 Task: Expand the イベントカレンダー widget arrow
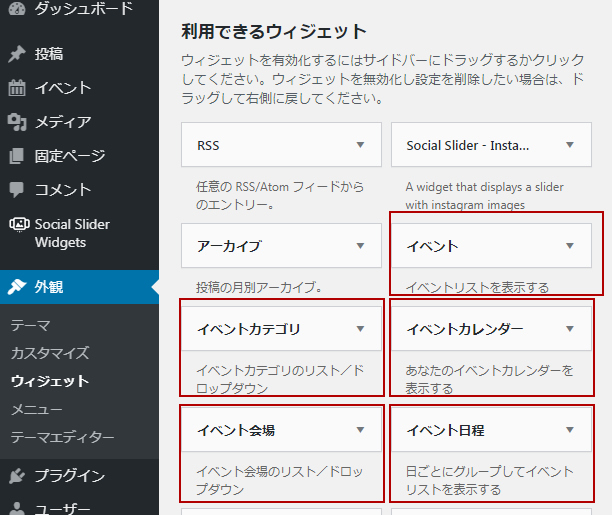569,329
